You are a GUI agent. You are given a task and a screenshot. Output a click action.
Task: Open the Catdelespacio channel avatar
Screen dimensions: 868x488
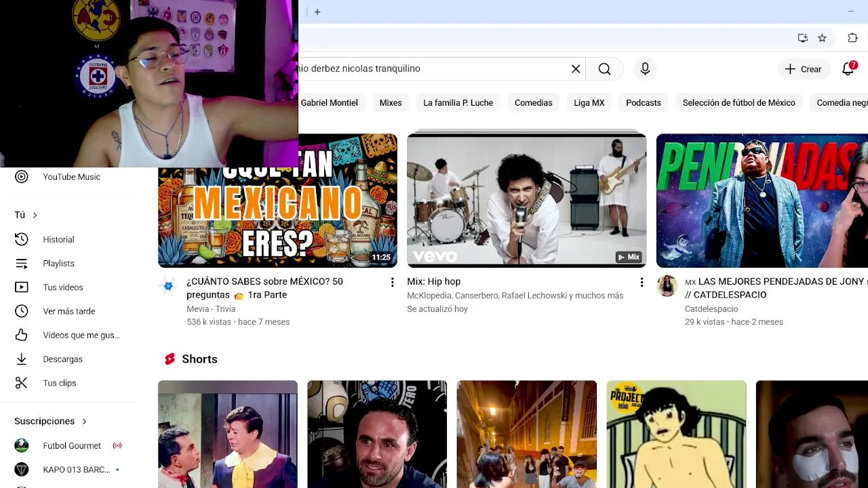click(667, 286)
